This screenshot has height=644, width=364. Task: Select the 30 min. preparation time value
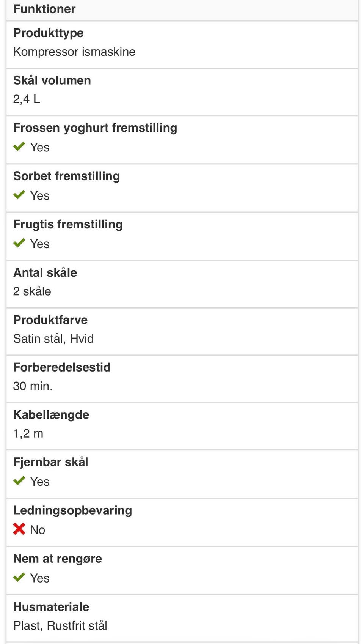(x=33, y=386)
